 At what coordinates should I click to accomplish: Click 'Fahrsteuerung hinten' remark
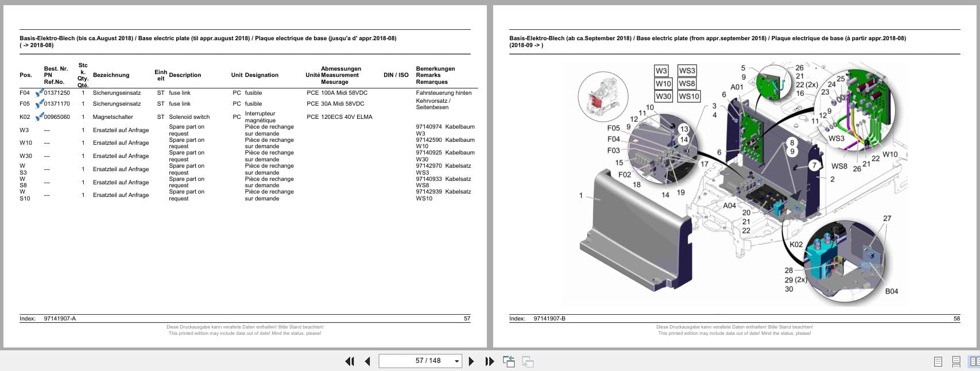tap(444, 93)
